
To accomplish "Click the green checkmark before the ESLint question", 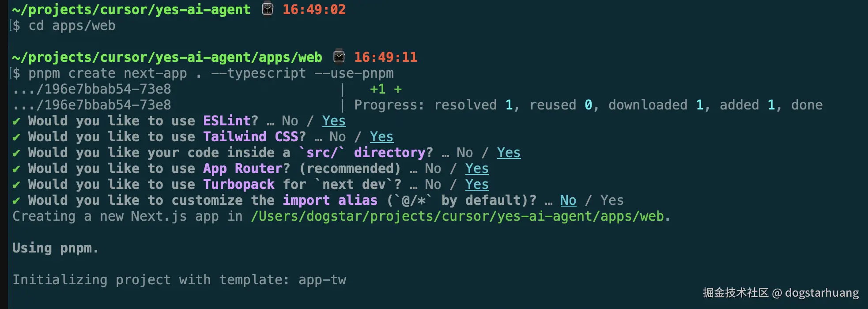I will (16, 121).
